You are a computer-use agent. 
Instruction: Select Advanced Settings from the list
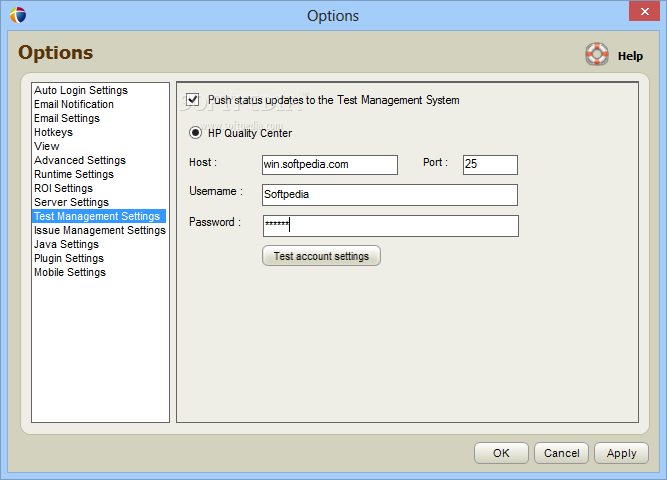[80, 160]
